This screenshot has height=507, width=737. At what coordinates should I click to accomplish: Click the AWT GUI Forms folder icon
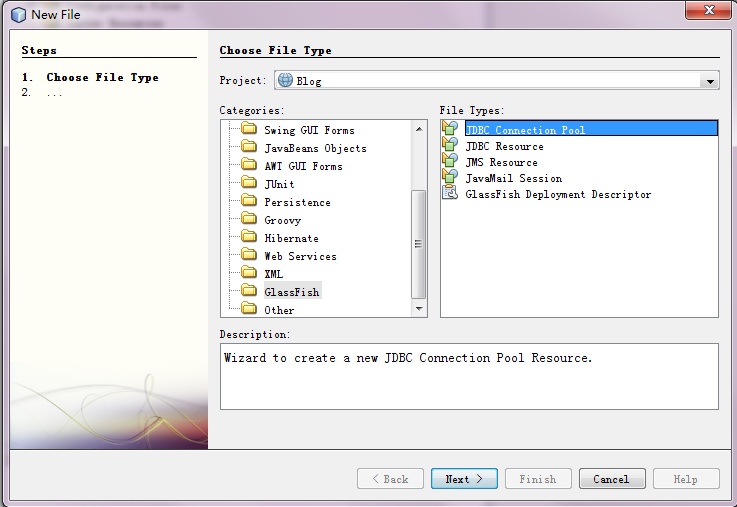[x=249, y=164]
